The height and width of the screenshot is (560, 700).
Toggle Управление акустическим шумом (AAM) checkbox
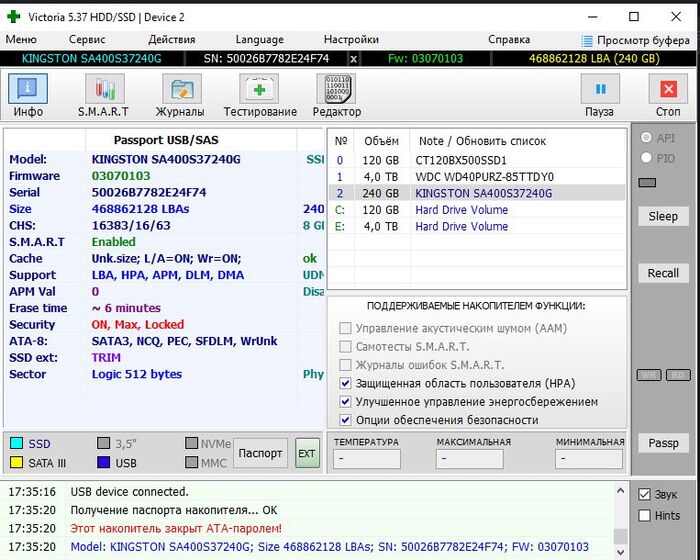[345, 328]
